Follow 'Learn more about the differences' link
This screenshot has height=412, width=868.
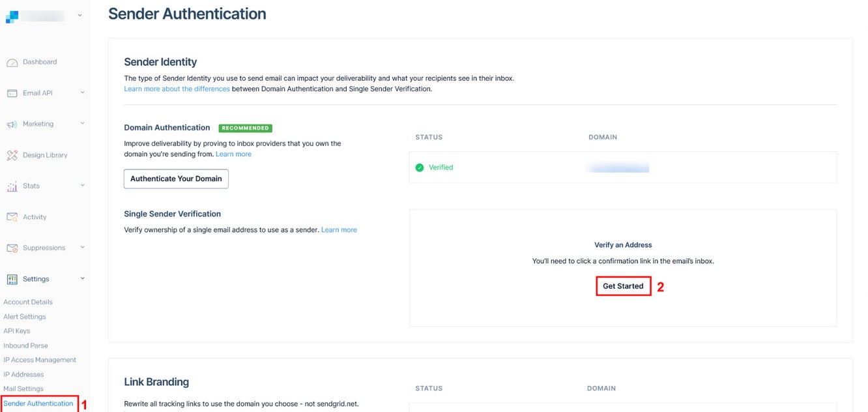tap(177, 89)
